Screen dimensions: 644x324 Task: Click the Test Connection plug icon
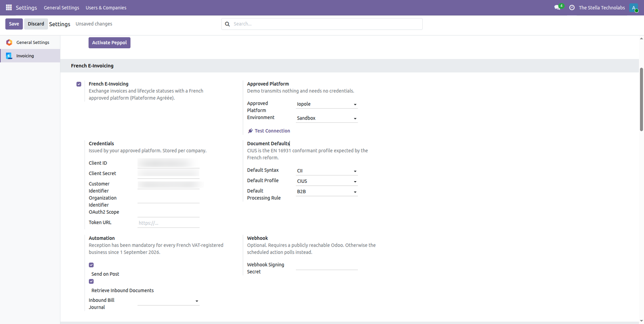tap(250, 131)
